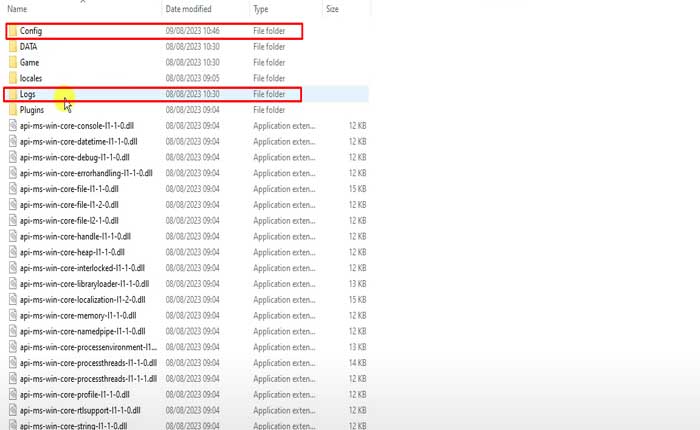Select api-ms-win-core-errorhandling-l1-1-0.dll file

(x=86, y=173)
